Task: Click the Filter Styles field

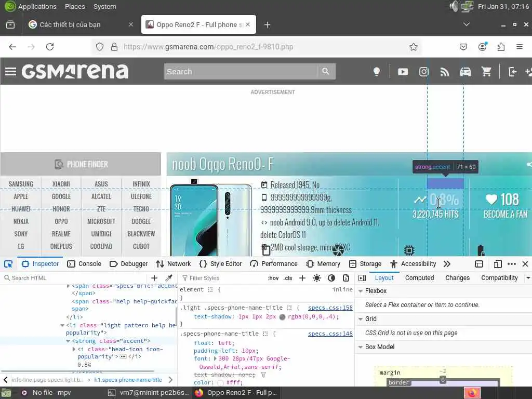Action: [x=222, y=278]
